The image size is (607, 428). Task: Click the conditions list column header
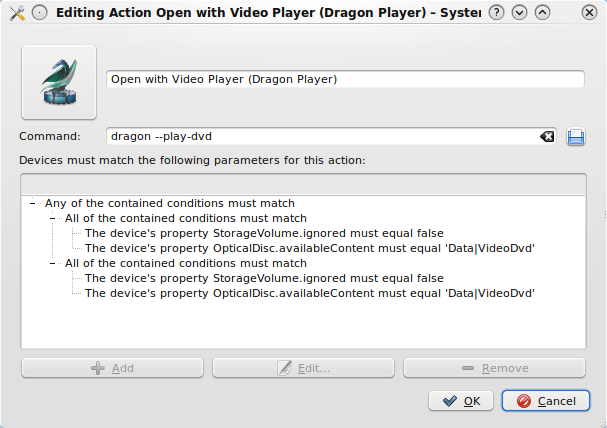[x=303, y=184]
